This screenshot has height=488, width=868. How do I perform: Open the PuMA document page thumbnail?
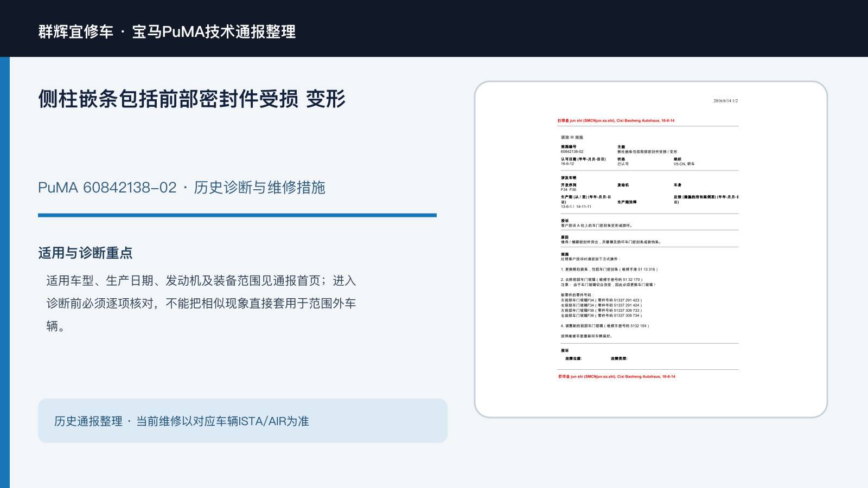pos(651,249)
